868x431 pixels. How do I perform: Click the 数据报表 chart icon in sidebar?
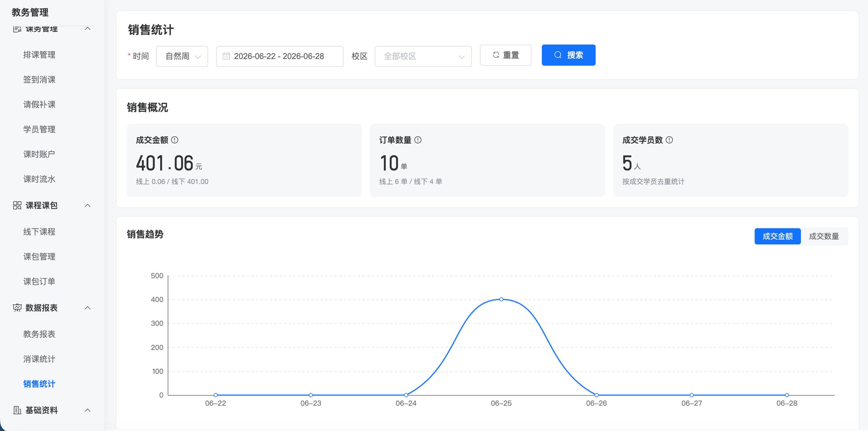[x=17, y=308]
